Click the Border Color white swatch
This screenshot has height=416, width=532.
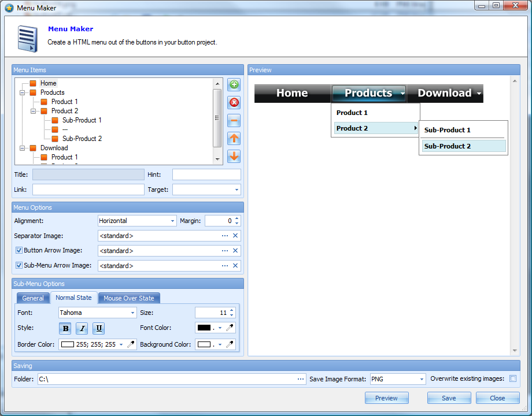click(68, 344)
